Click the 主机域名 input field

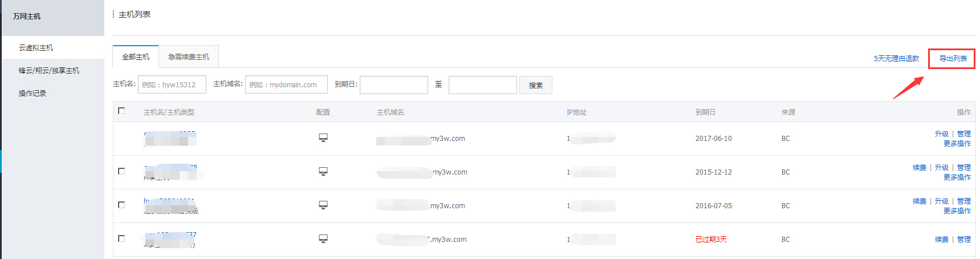pos(286,84)
